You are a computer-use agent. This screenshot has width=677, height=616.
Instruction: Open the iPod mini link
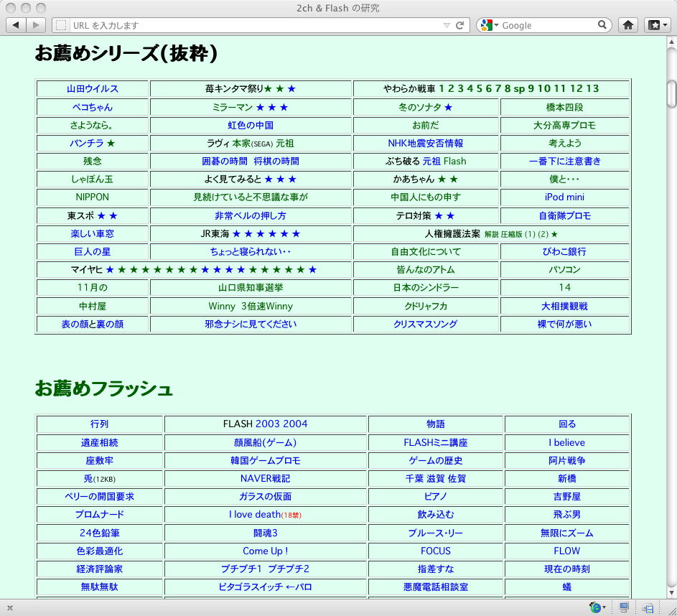[x=565, y=197]
